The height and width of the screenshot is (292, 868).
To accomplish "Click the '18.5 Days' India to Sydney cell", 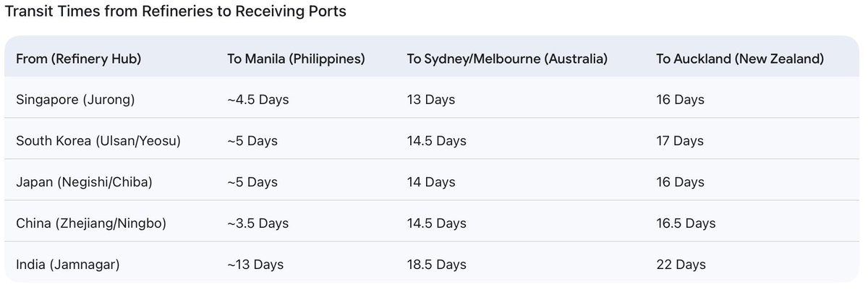I will (437, 265).
